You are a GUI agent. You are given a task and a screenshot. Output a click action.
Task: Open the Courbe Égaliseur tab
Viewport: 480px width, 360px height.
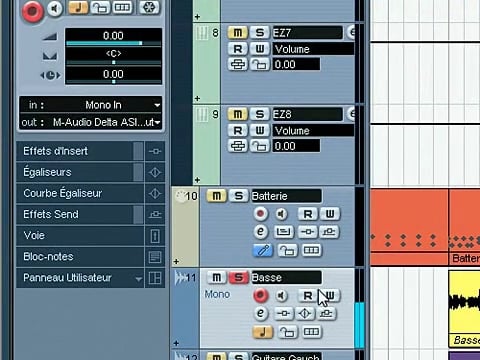[80, 193]
